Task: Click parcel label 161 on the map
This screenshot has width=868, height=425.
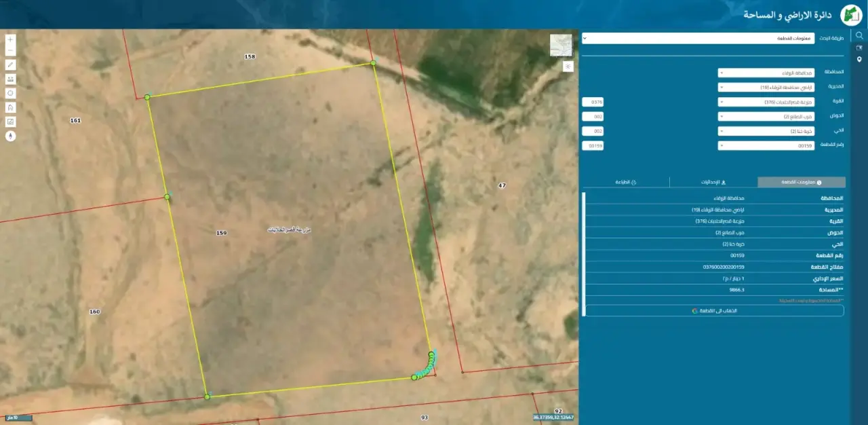Action: tap(75, 120)
